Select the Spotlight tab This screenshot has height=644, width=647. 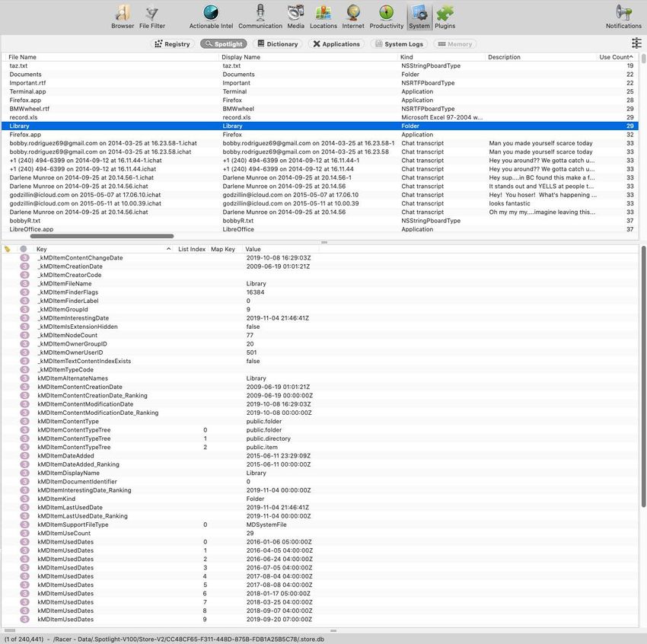point(224,43)
